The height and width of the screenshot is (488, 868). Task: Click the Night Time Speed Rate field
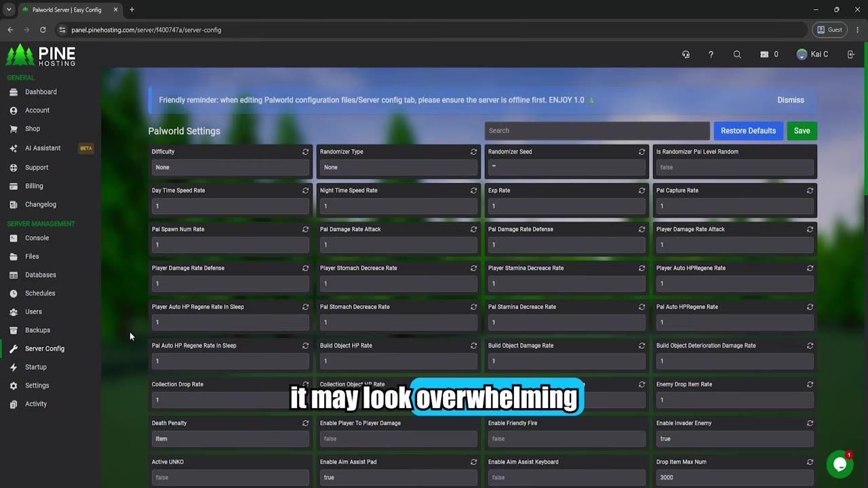coord(399,206)
